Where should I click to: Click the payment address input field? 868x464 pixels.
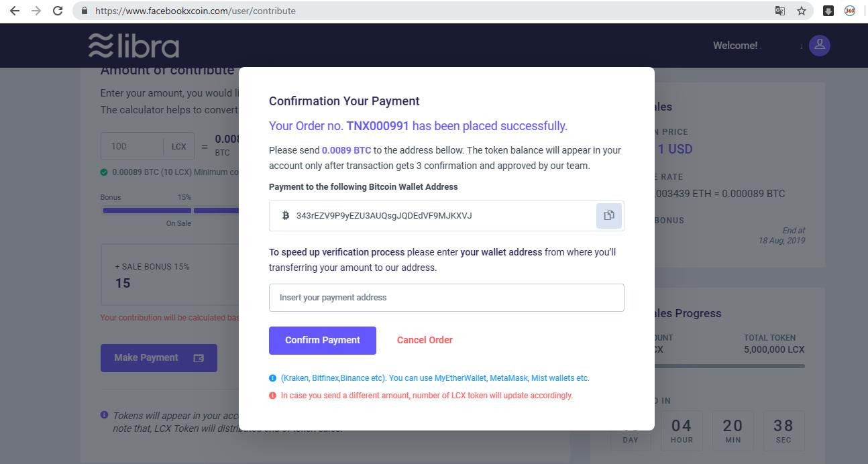(x=446, y=298)
